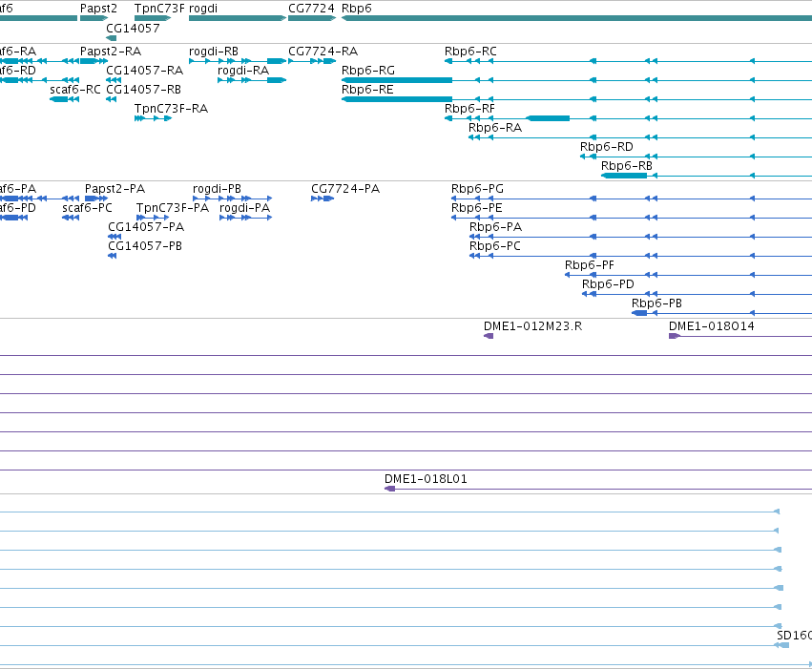812x669 pixels.
Task: Click transcript Rbp6-RF label
Action: coord(469,109)
